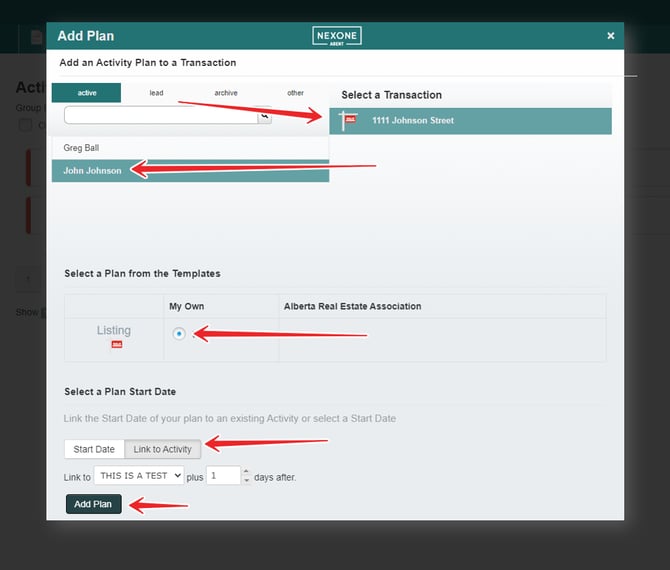Decrease the days-after stepper value

point(246,481)
